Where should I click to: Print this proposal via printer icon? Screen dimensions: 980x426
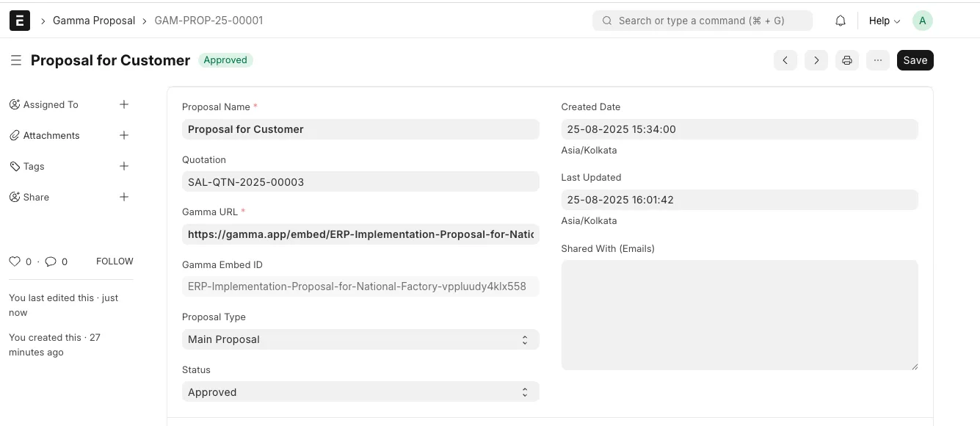[847, 60]
